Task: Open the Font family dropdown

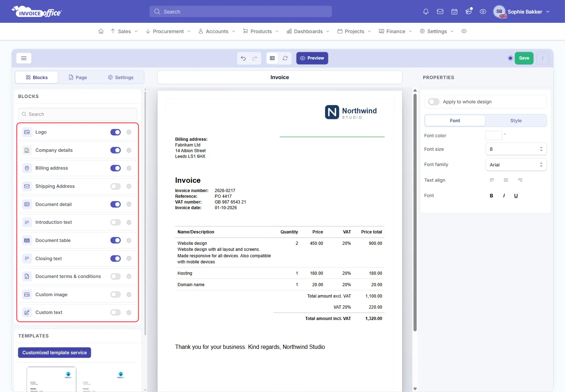Action: coord(516,165)
